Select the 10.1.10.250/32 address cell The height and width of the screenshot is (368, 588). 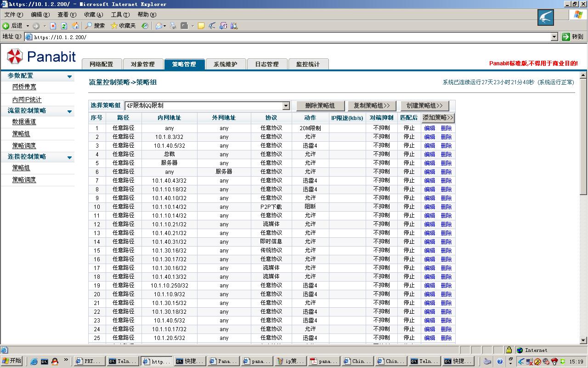tap(170, 286)
